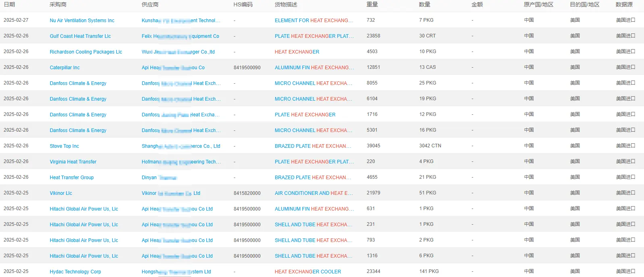The width and height of the screenshot is (644, 277).
Task: Click Gulf Coast Heat Transfer Llc buyer link
Action: point(80,36)
